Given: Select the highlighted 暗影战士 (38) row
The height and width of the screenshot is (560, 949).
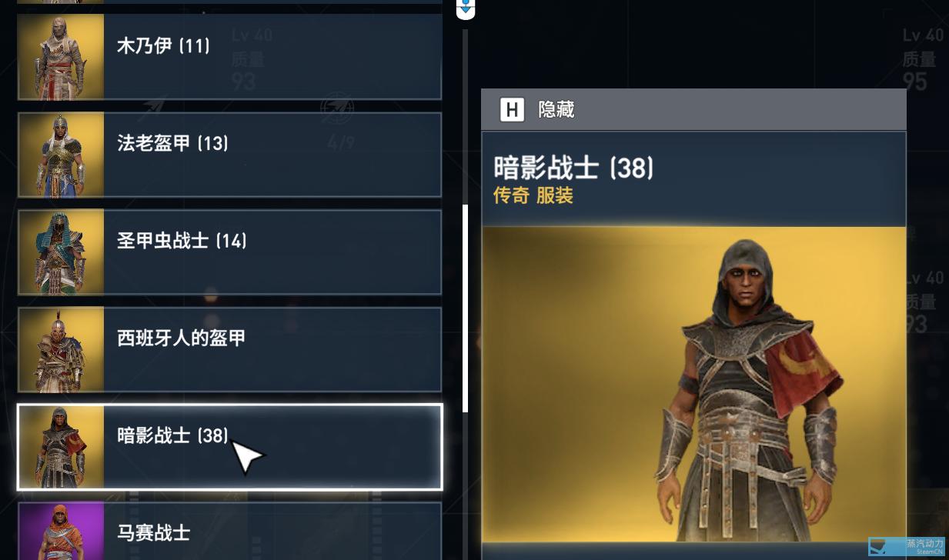Looking at the screenshot, I should click(229, 447).
